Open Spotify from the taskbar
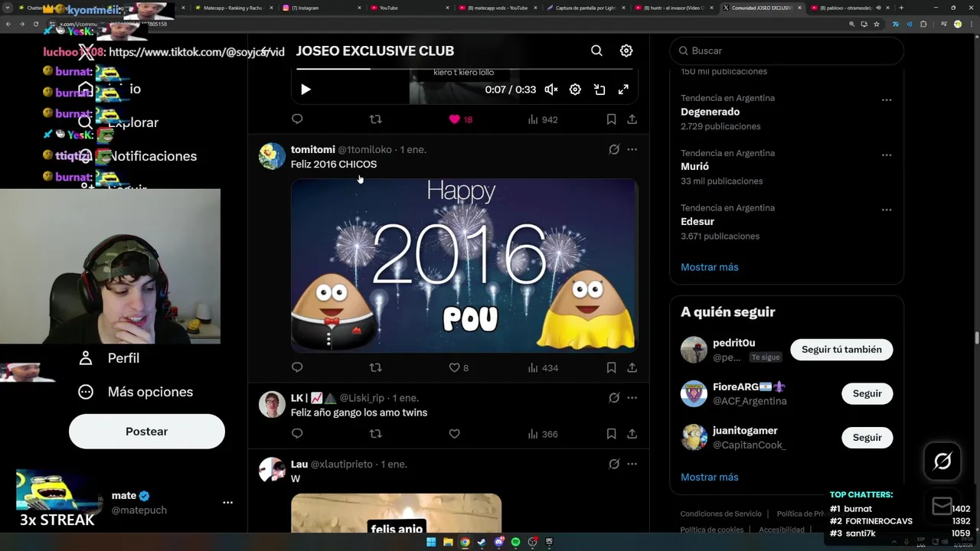This screenshot has width=980, height=551. (515, 542)
